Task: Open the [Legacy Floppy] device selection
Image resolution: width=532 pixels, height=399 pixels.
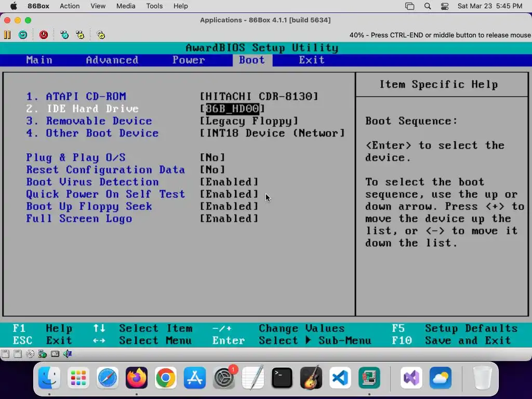Action: point(249,121)
